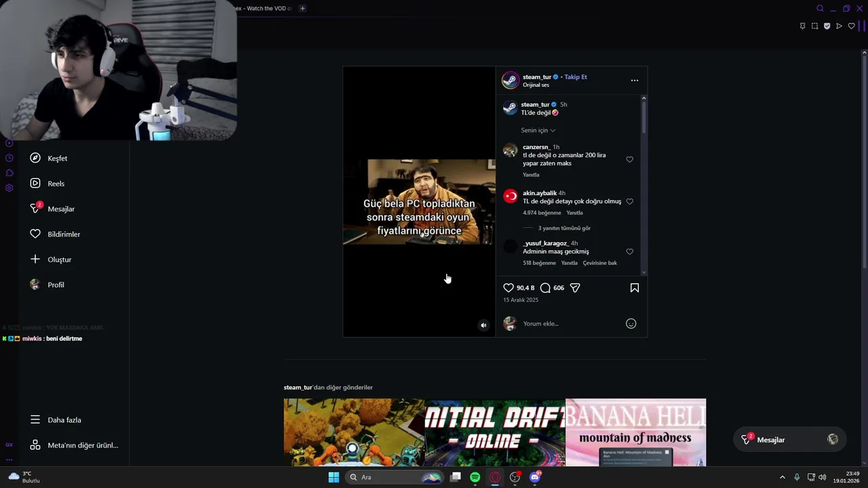Open emoji picker in comment box
Image resolution: width=868 pixels, height=488 pixels.
point(631,324)
